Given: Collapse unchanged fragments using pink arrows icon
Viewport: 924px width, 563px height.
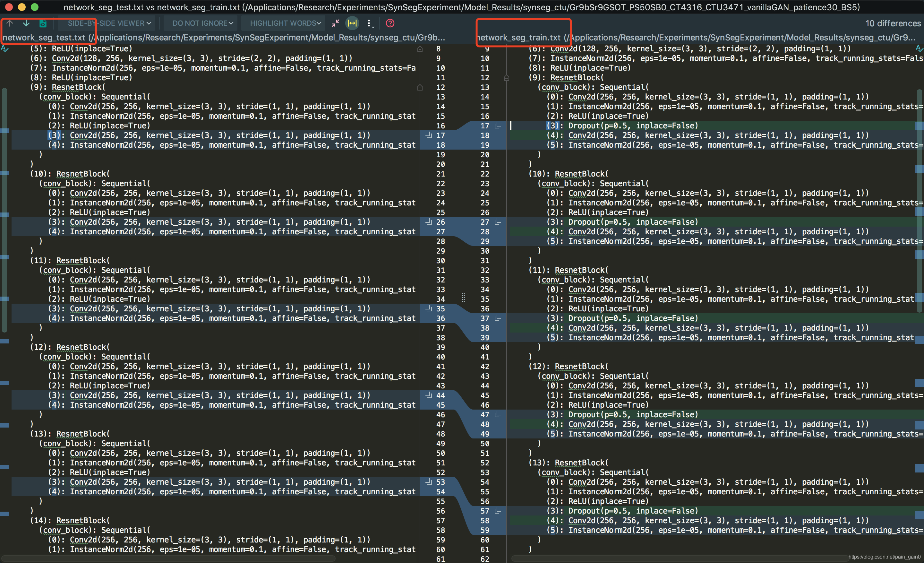Looking at the screenshot, I should click(x=335, y=23).
